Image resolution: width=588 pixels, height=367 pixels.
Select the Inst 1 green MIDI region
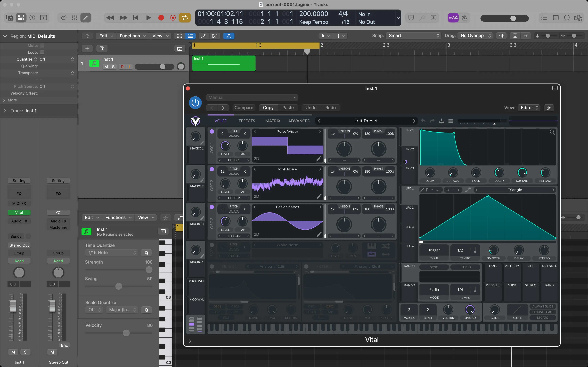click(x=224, y=63)
